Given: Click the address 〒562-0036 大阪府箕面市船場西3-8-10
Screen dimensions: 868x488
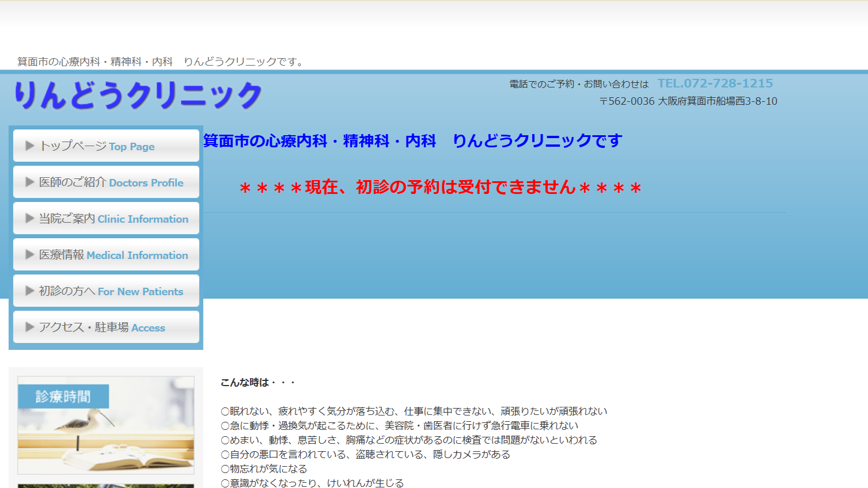Looking at the screenshot, I should 688,101.
